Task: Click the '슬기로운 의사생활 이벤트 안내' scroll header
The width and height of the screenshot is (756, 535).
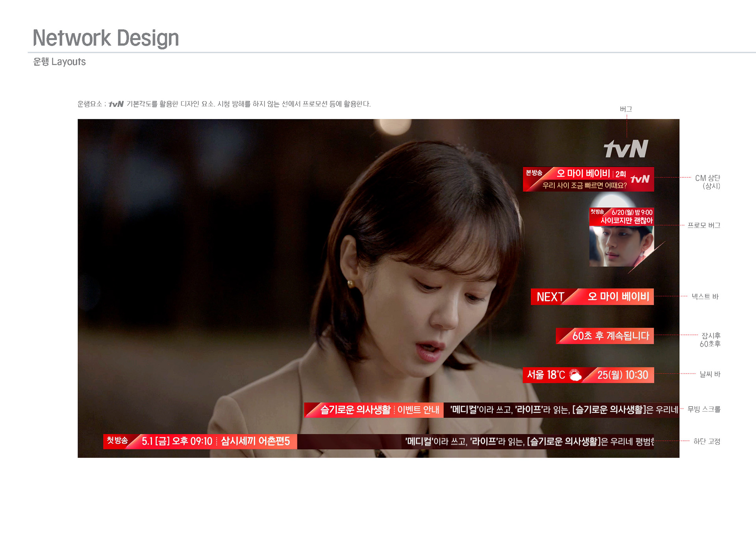Action: [x=379, y=410]
